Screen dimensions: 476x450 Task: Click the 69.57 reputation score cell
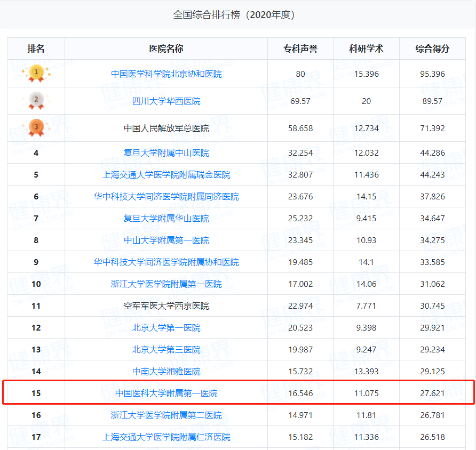point(300,101)
